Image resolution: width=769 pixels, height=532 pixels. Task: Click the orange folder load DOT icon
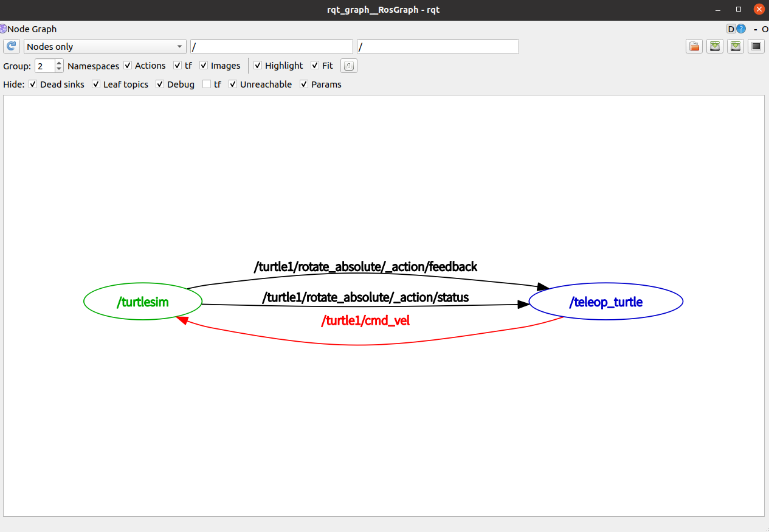click(694, 46)
